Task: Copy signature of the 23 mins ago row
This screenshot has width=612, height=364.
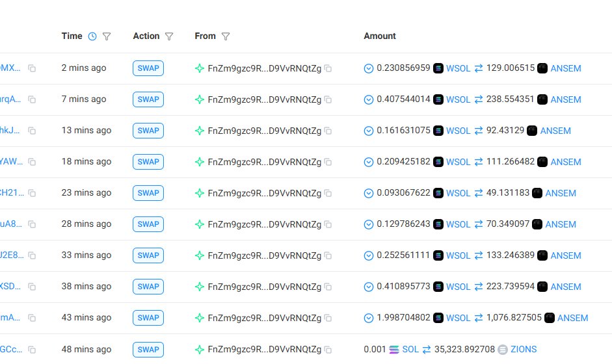Action: pyautogui.click(x=32, y=193)
